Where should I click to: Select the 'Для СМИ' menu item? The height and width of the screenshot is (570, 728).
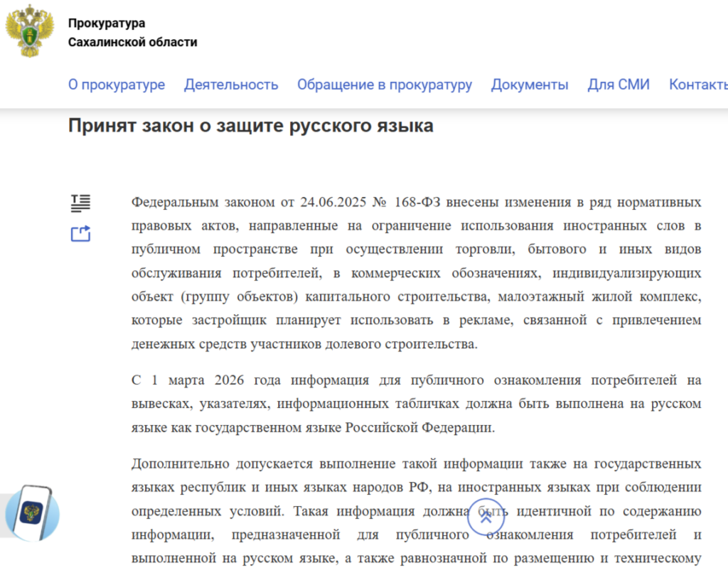pos(619,85)
